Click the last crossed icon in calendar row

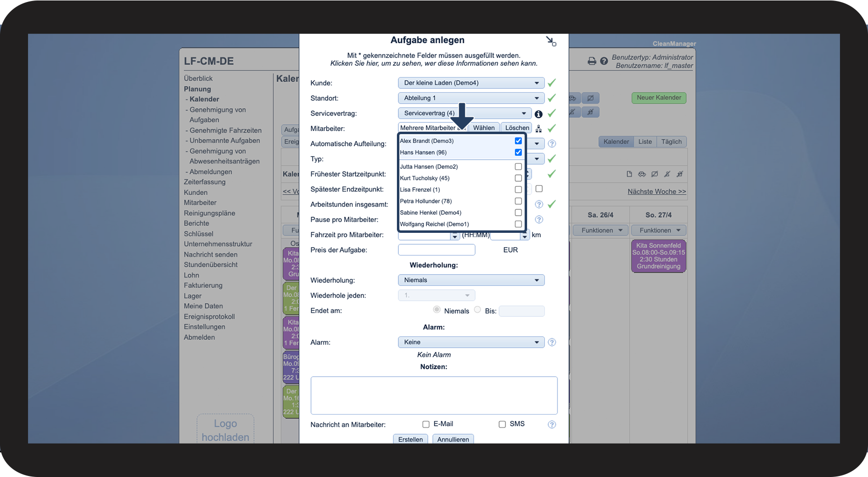click(x=680, y=174)
